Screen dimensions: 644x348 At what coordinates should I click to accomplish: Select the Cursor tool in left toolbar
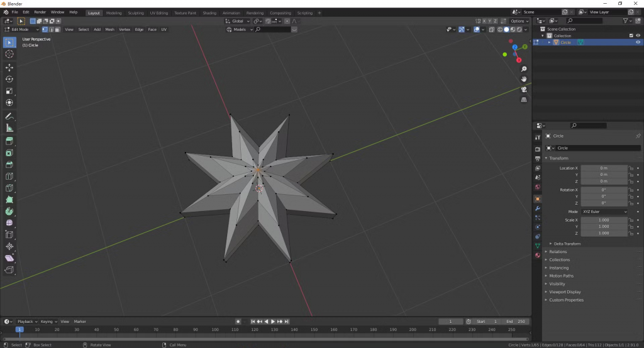click(9, 54)
